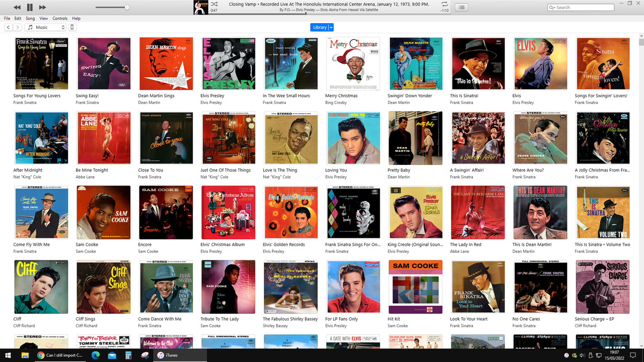Click the 'No One Cares' album title
This screenshot has width=644, height=362.
(526, 319)
